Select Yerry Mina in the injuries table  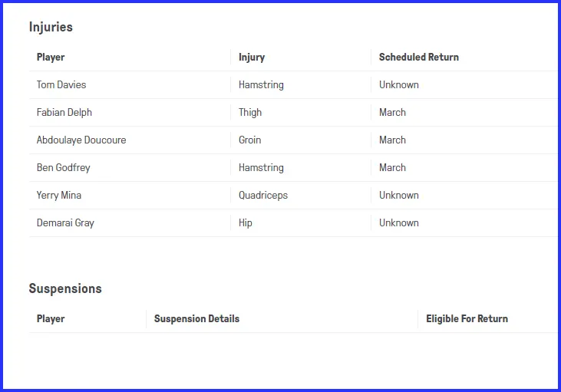[59, 196]
